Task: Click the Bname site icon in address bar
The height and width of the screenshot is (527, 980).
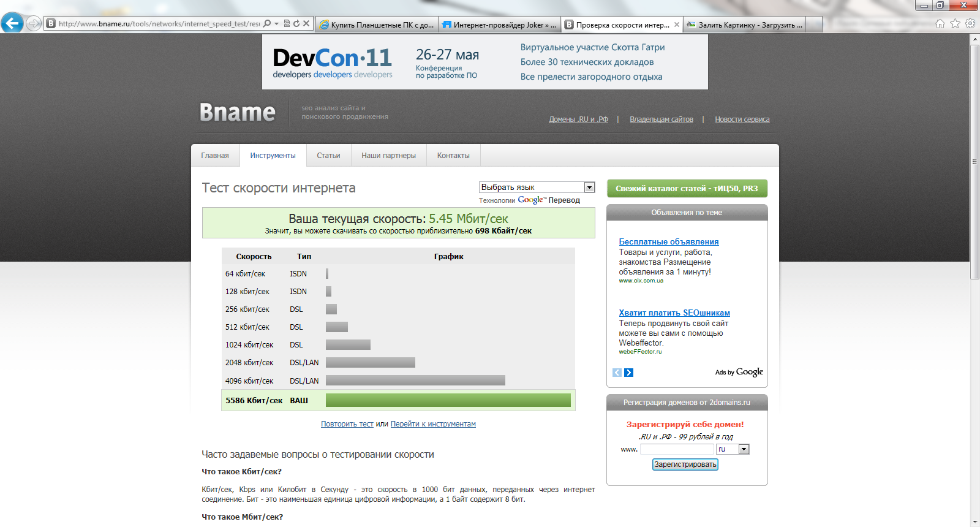Action: point(51,24)
